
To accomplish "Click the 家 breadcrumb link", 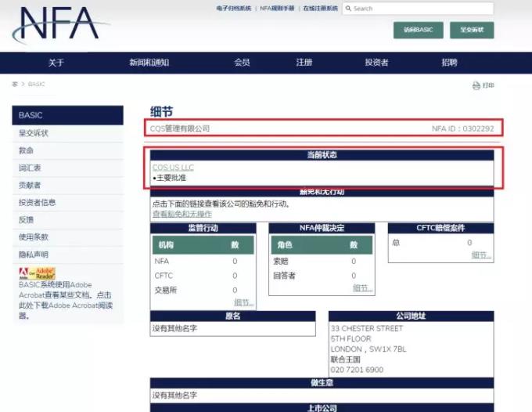I will pyautogui.click(x=15, y=84).
